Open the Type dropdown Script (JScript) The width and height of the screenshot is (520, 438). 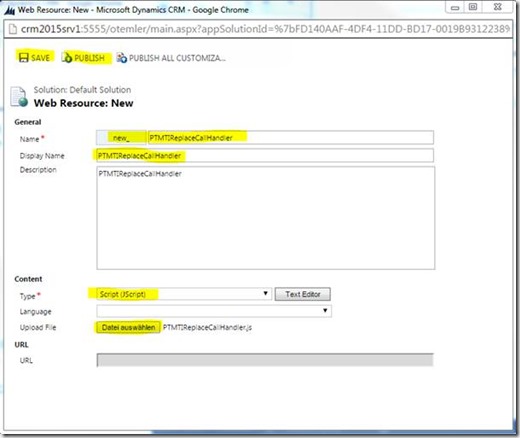click(x=184, y=294)
